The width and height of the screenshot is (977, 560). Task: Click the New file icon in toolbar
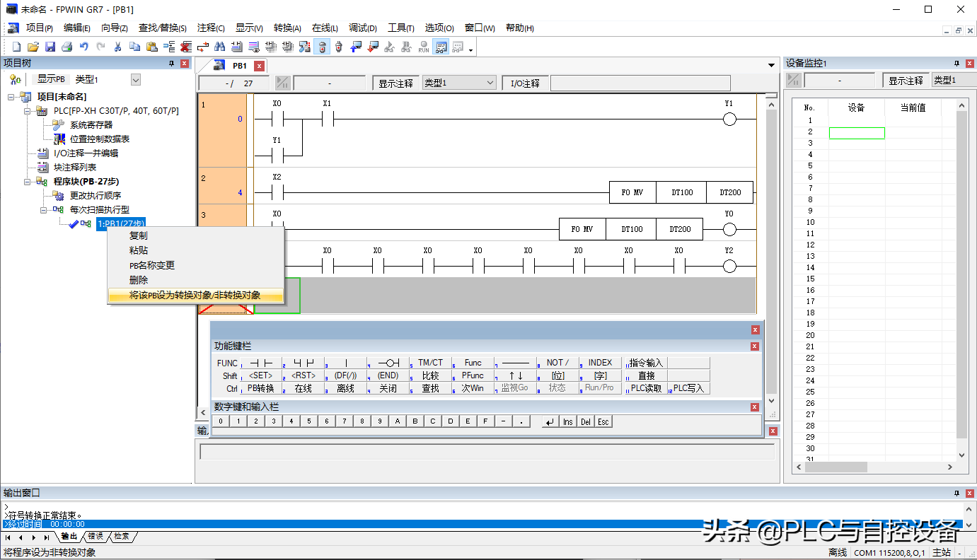[x=17, y=47]
